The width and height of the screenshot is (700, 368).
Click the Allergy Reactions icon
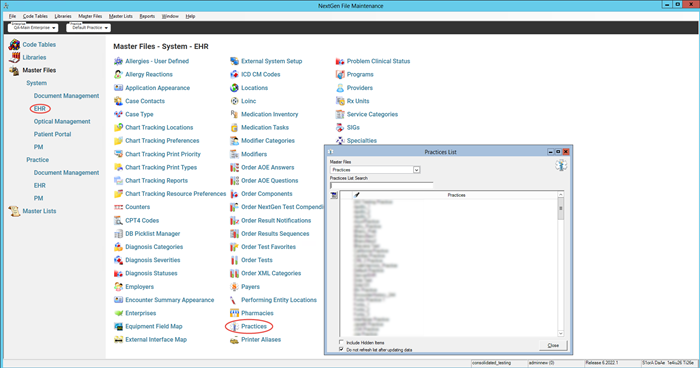pyautogui.click(x=118, y=74)
